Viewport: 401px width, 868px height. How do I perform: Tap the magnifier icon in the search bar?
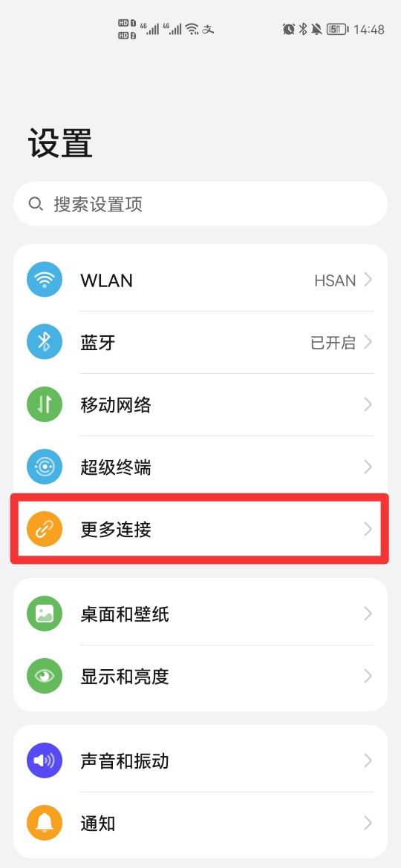(x=36, y=204)
